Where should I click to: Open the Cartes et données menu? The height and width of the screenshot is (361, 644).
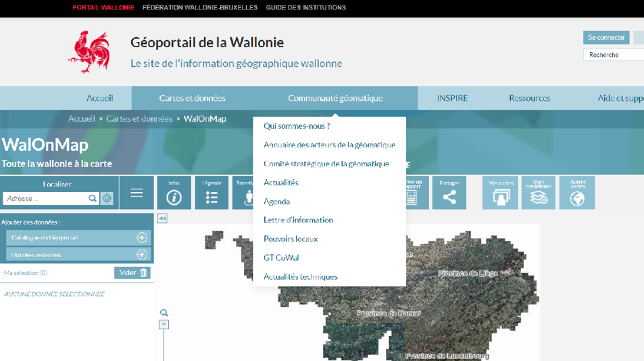pos(193,98)
